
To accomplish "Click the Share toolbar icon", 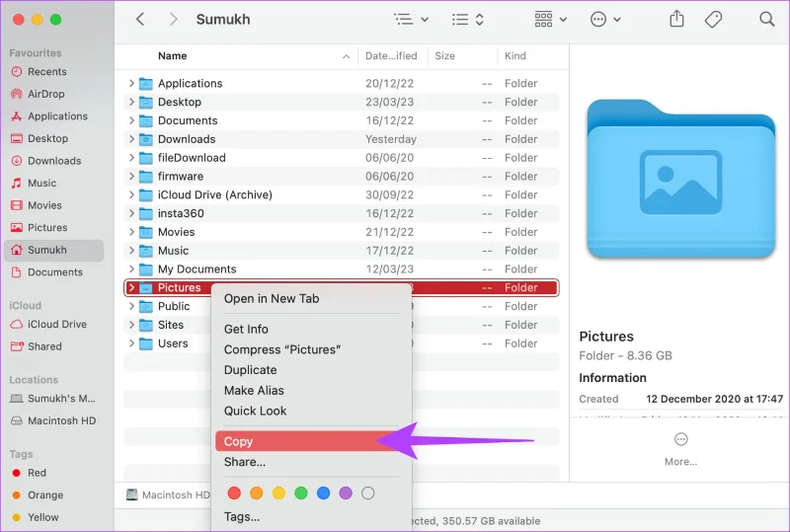I will click(676, 19).
